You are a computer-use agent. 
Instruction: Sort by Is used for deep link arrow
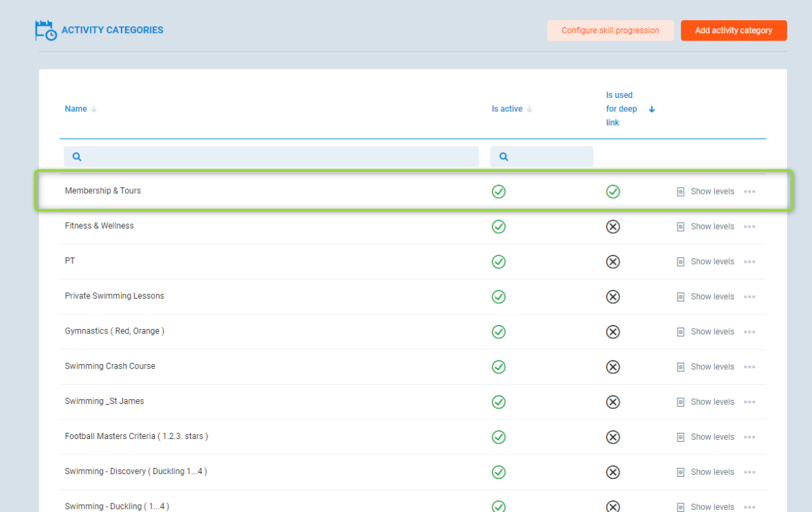click(x=652, y=109)
